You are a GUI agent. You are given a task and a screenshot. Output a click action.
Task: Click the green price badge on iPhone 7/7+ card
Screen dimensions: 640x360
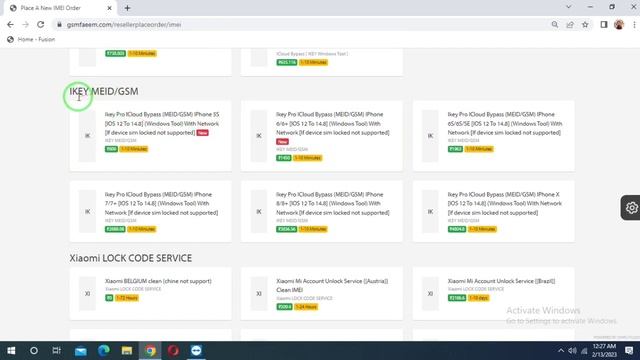coord(115,229)
